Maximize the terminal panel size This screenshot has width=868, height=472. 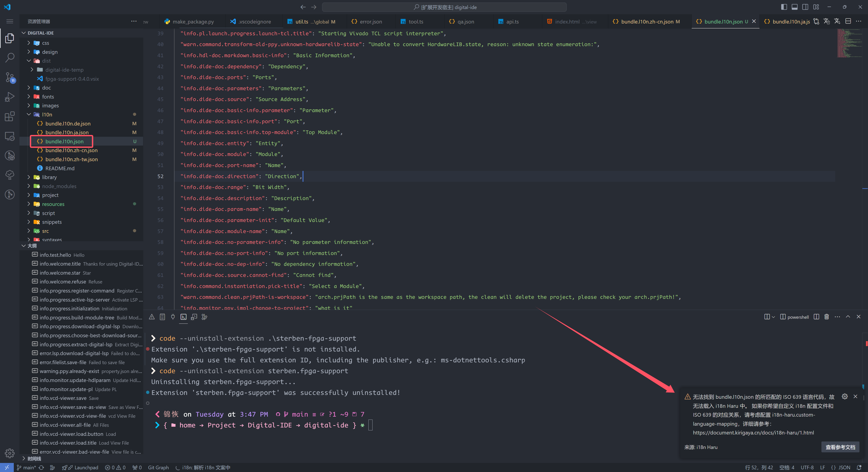848,317
